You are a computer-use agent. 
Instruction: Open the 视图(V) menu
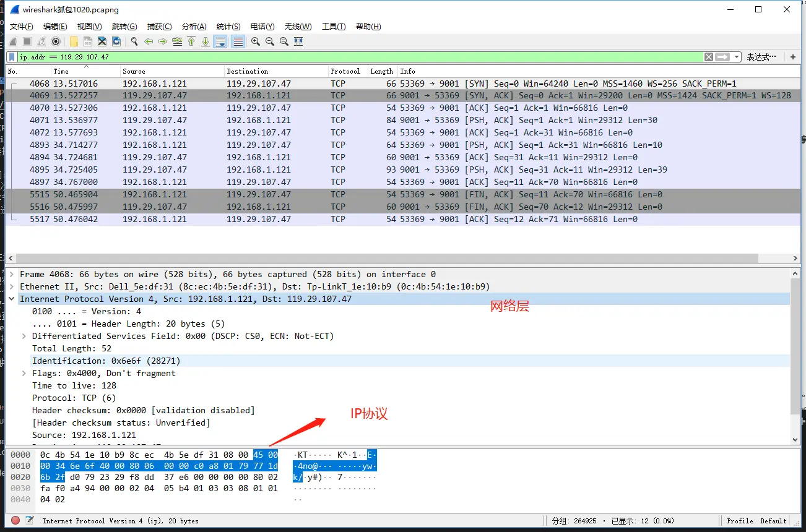pyautogui.click(x=89, y=27)
